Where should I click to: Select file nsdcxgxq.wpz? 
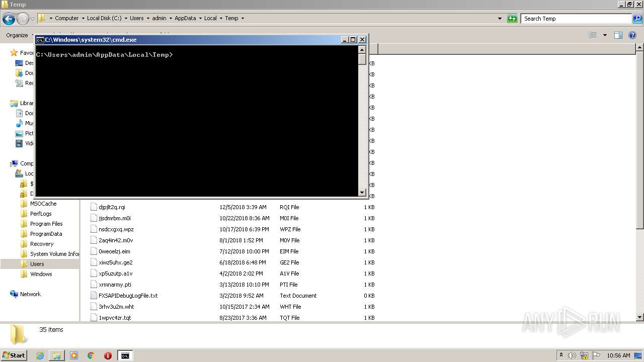coord(116,229)
